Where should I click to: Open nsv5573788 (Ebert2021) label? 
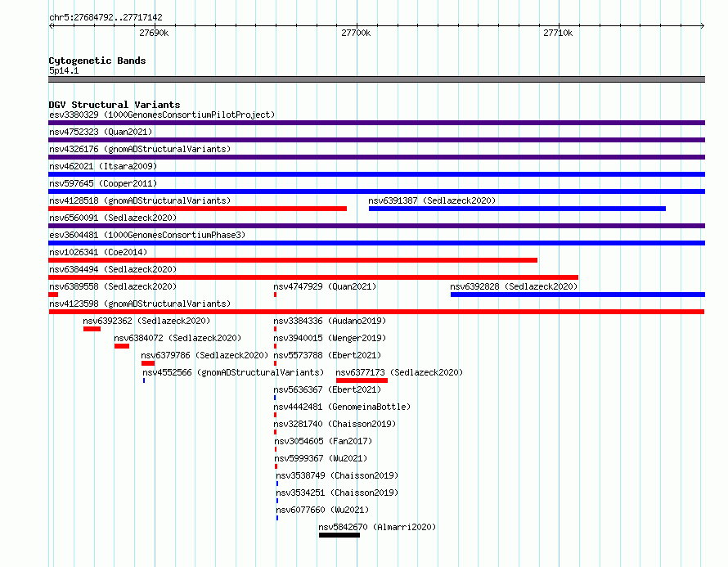pos(327,355)
